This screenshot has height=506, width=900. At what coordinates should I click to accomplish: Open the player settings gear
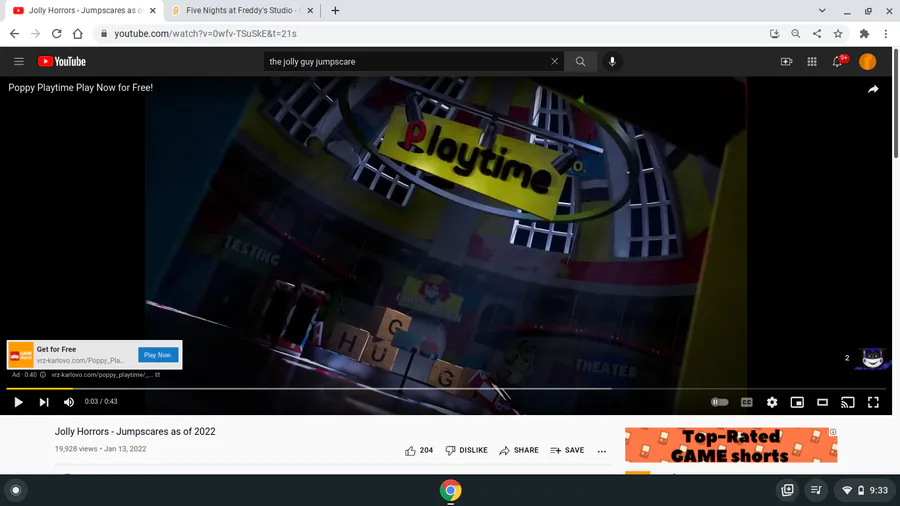pos(772,402)
